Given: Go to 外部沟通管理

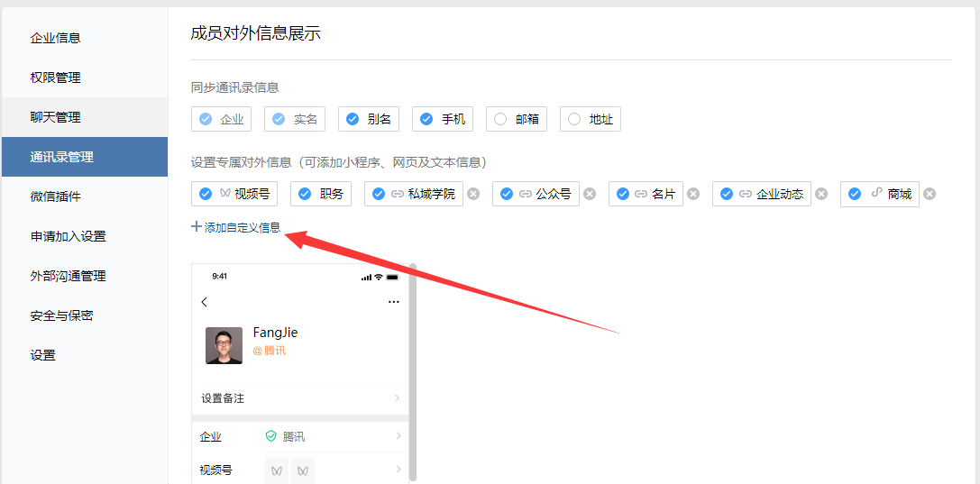Looking at the screenshot, I should pos(85,276).
